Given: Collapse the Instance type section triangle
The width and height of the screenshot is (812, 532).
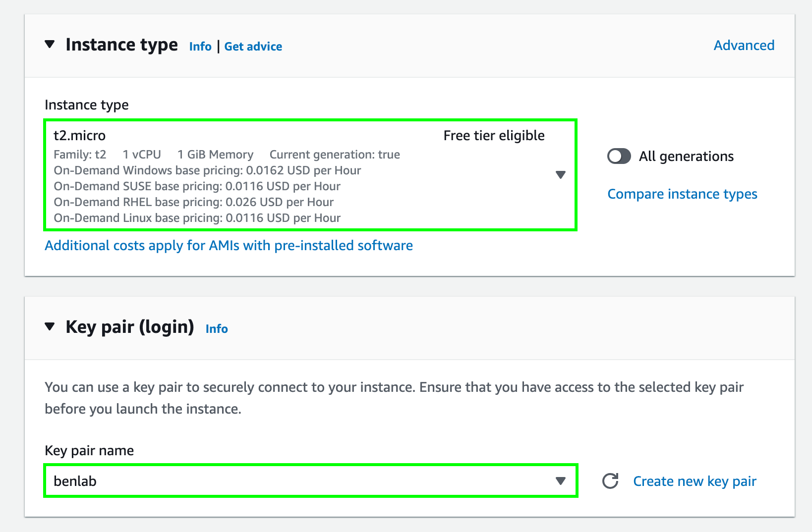Looking at the screenshot, I should click(50, 45).
